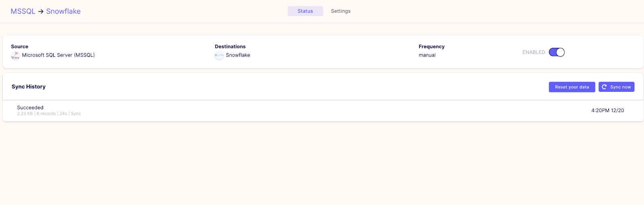Click the Snowflake destination name
This screenshot has height=205, width=644.
(238, 55)
